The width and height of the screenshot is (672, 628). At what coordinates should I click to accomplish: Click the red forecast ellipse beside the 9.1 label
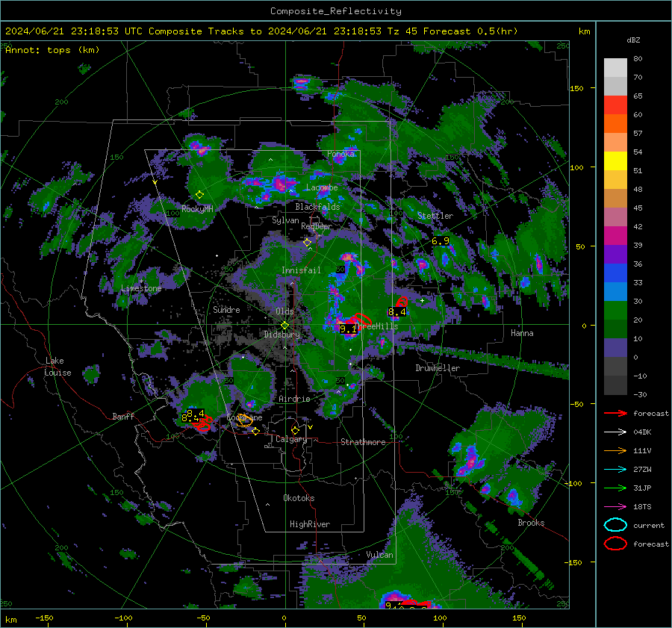[x=363, y=319]
